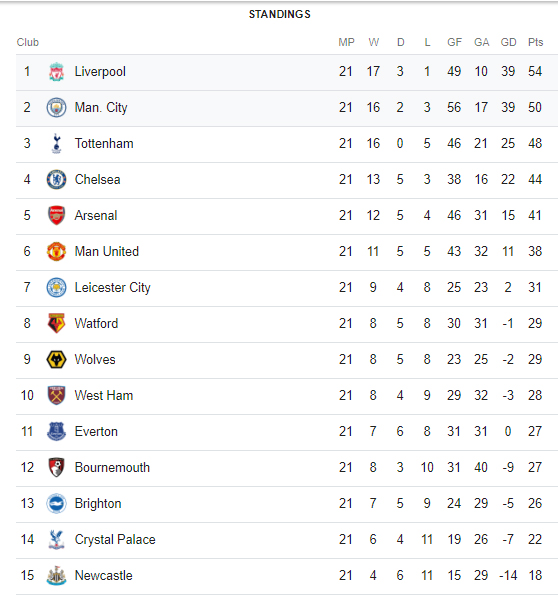This screenshot has width=558, height=600.
Task: Click the Watford club crest
Action: click(56, 323)
